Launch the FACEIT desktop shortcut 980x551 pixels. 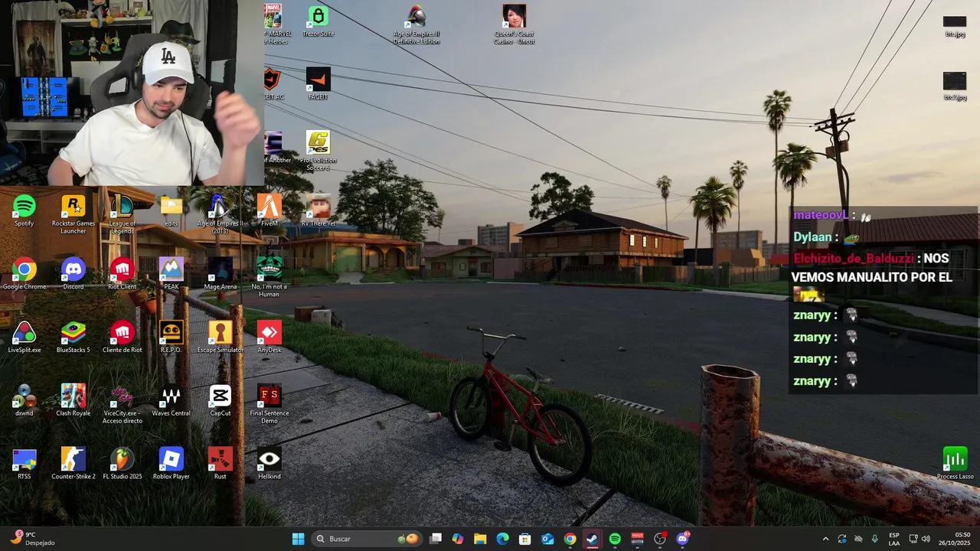318,84
